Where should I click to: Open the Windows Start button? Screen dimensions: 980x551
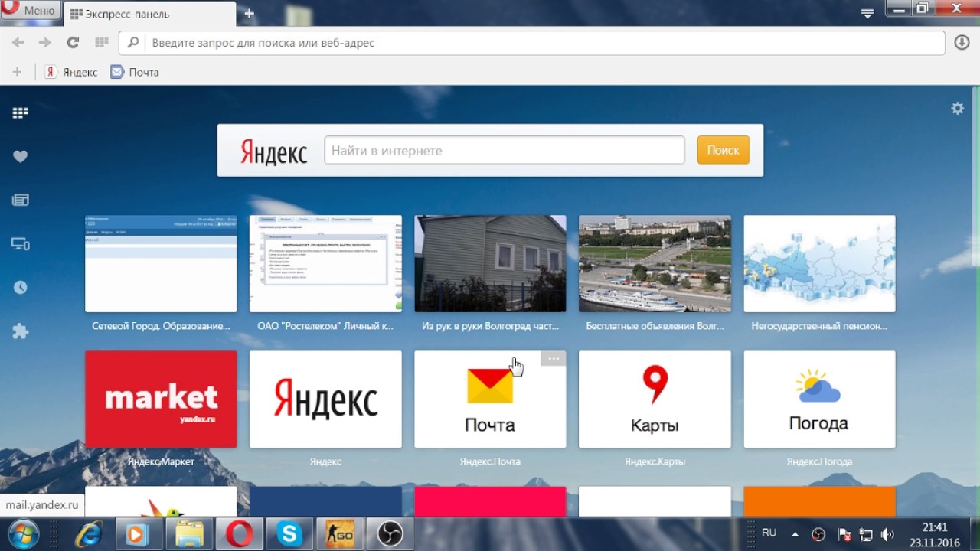[x=23, y=533]
